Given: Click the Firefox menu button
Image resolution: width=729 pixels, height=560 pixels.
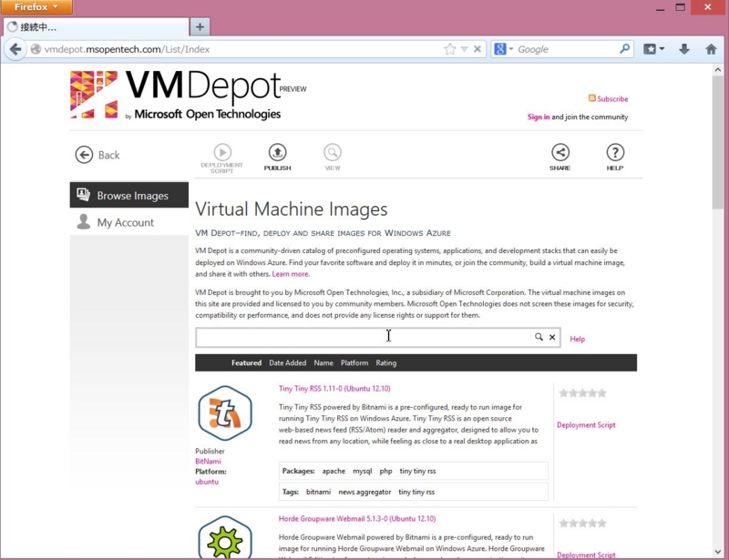Looking at the screenshot, I should [36, 7].
